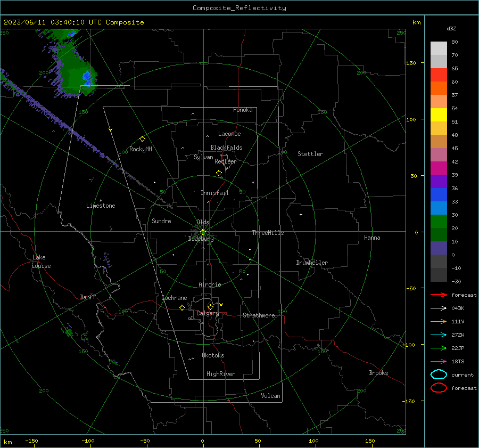Click the dBZ legend heading

(x=451, y=28)
